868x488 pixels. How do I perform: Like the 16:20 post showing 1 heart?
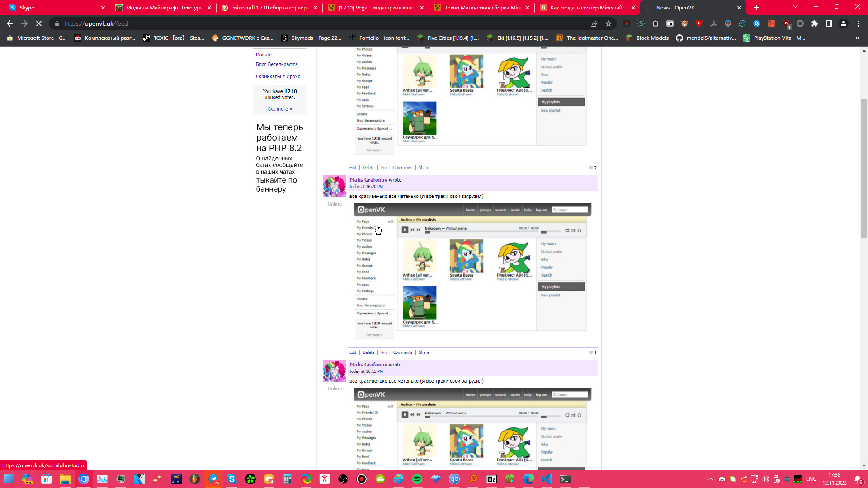[590, 352]
